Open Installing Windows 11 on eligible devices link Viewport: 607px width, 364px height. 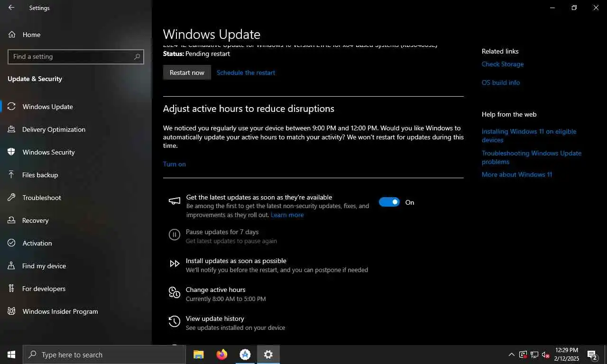[x=529, y=136]
